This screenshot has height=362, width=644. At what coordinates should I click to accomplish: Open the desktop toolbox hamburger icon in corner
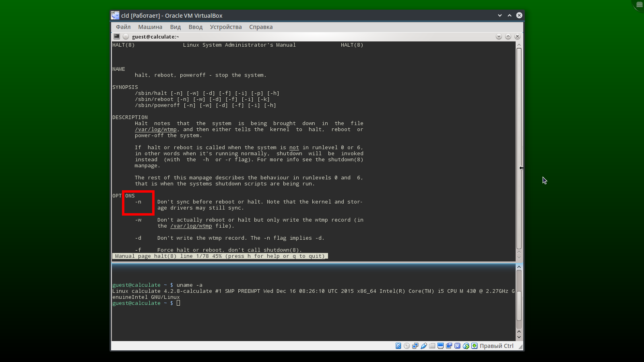click(639, 4)
